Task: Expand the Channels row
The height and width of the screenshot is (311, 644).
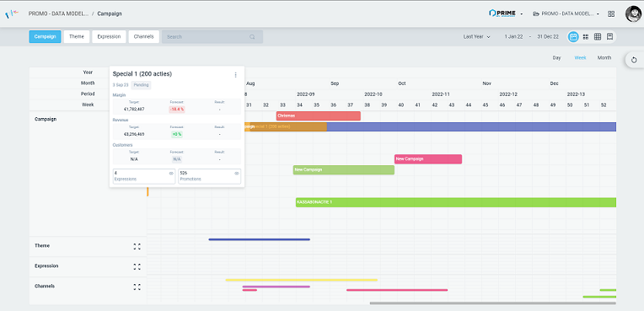Action: [137, 287]
